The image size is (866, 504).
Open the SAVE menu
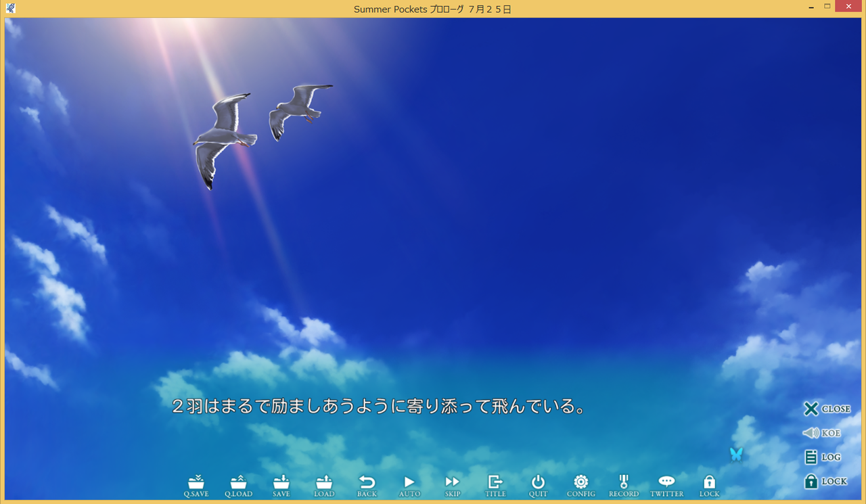281,486
